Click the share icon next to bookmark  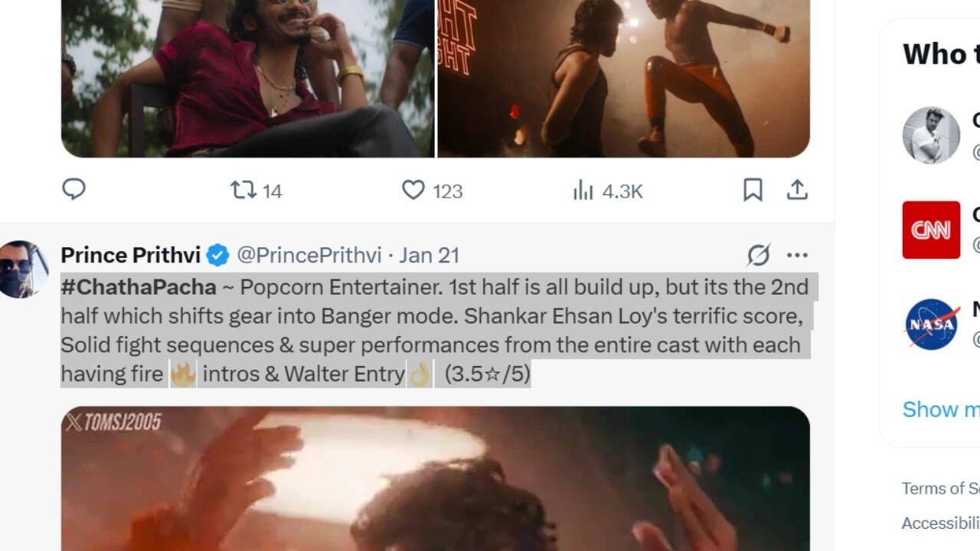(797, 190)
